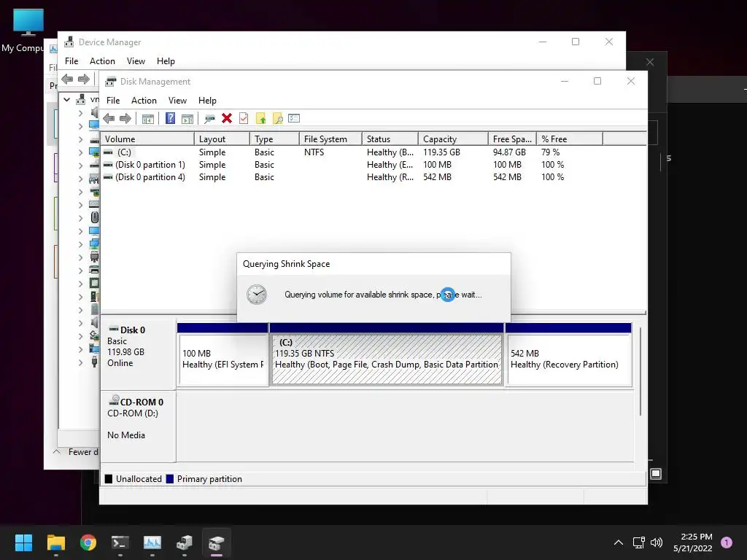The height and width of the screenshot is (560, 747).
Task: Sort by the Type column header
Action: coord(274,139)
